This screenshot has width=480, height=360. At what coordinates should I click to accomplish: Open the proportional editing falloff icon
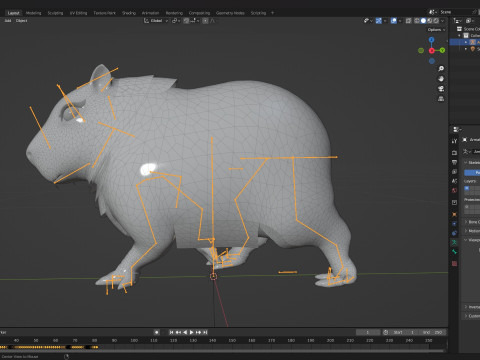213,21
